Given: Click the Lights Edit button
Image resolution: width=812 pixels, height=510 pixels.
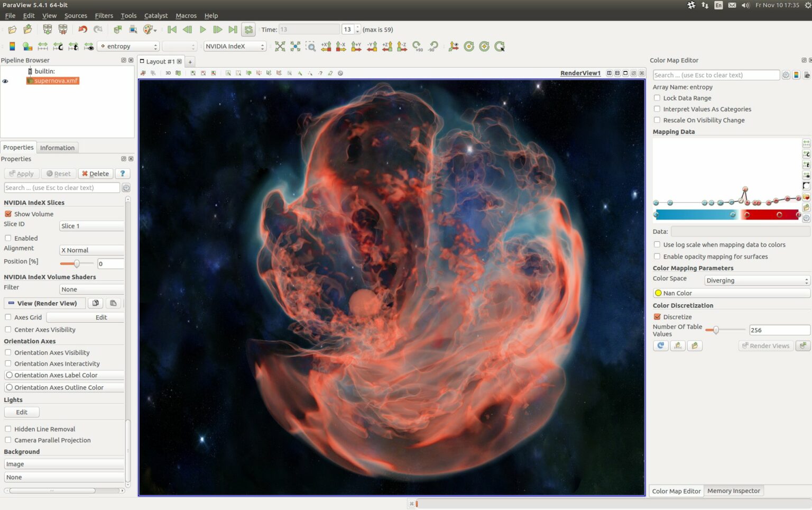Looking at the screenshot, I should click(x=22, y=412).
